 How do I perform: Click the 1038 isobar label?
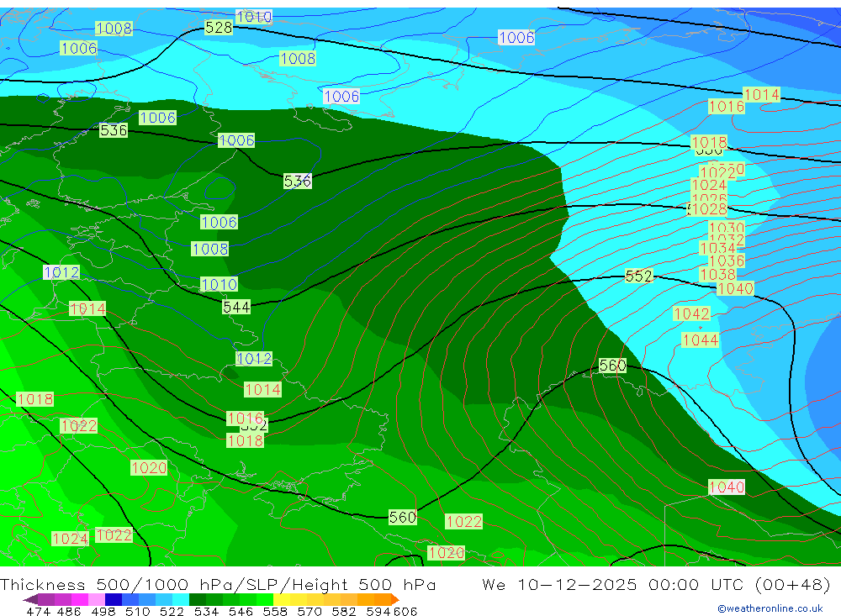717,275
